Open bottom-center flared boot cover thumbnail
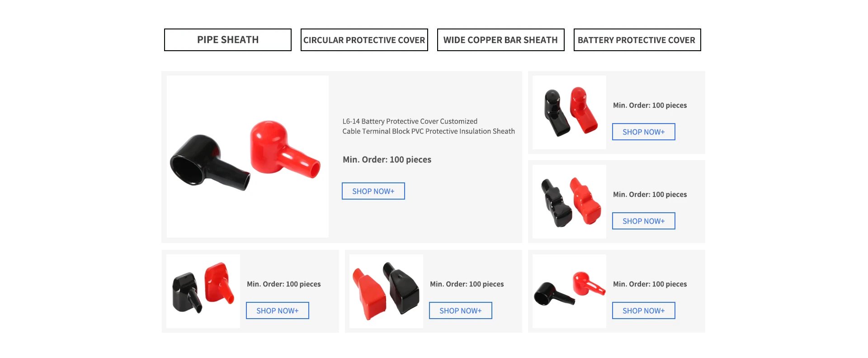 click(386, 291)
